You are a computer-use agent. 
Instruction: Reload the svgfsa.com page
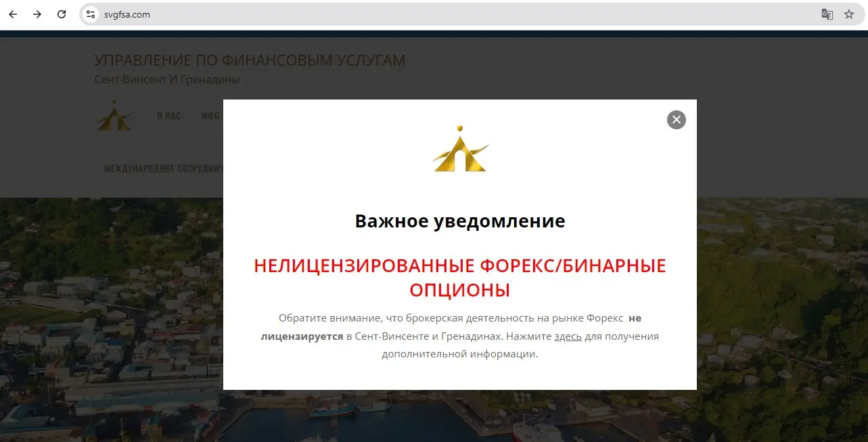point(62,14)
